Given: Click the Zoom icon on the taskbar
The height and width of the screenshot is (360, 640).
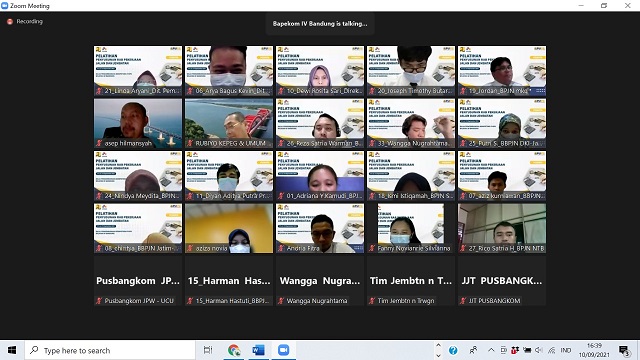Looking at the screenshot, I should (283, 350).
